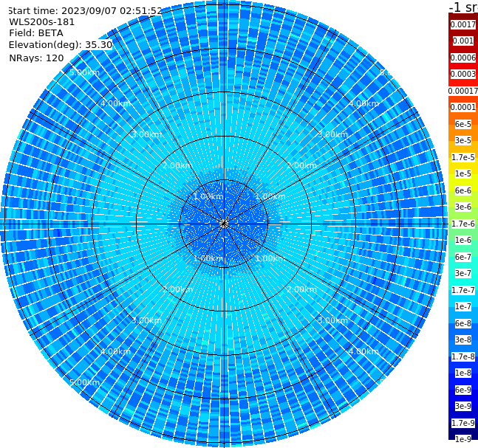478x448 pixels.
Task: Click the 1.7e-8 colorbar label
Action: 463,356
